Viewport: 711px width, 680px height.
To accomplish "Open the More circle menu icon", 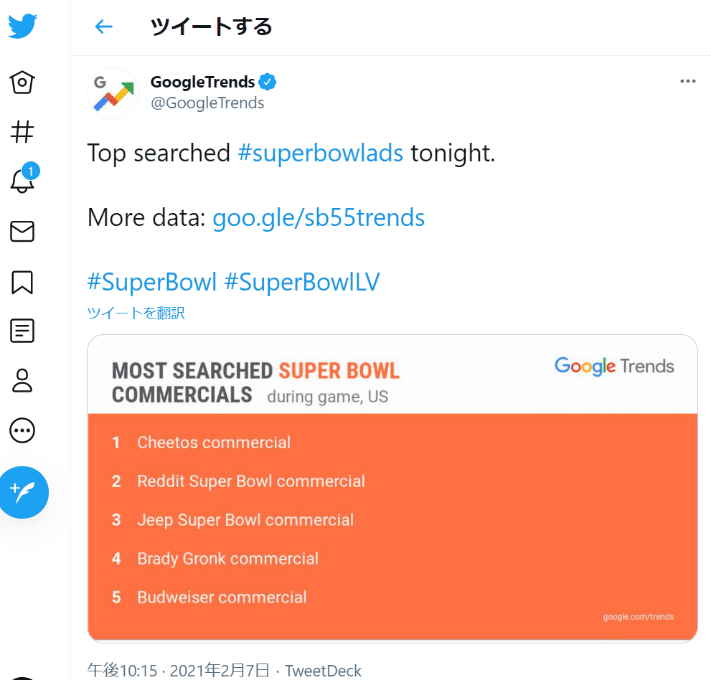I will (x=22, y=430).
